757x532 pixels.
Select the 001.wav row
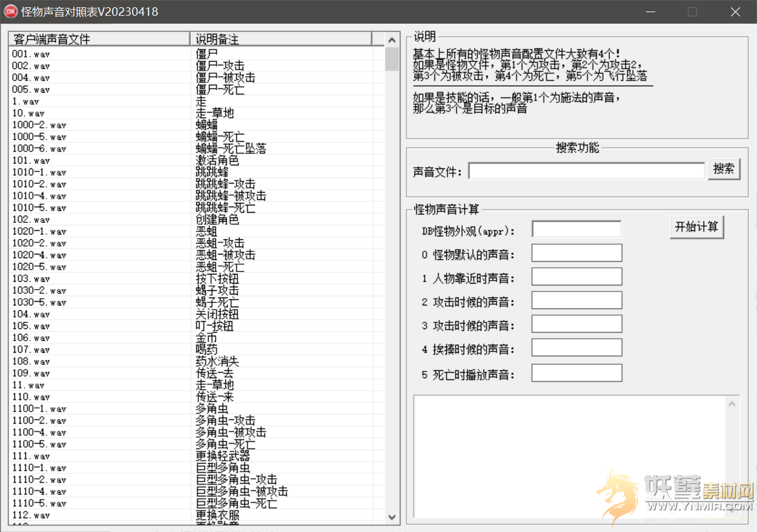[x=197, y=53]
